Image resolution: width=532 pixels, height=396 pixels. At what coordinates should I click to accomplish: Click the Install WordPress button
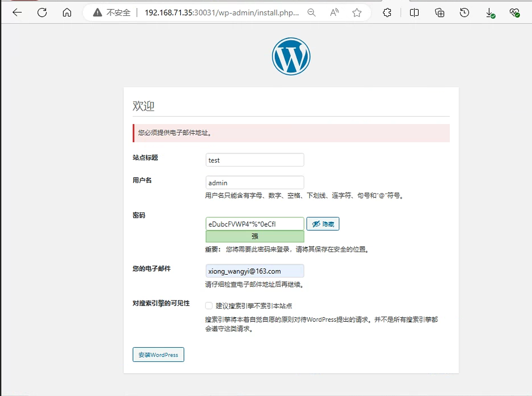coord(158,355)
